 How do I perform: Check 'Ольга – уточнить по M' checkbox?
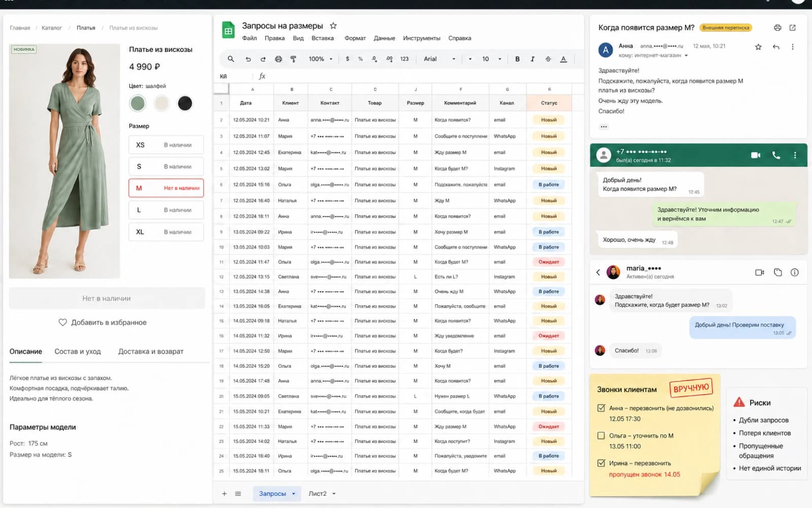(601, 435)
